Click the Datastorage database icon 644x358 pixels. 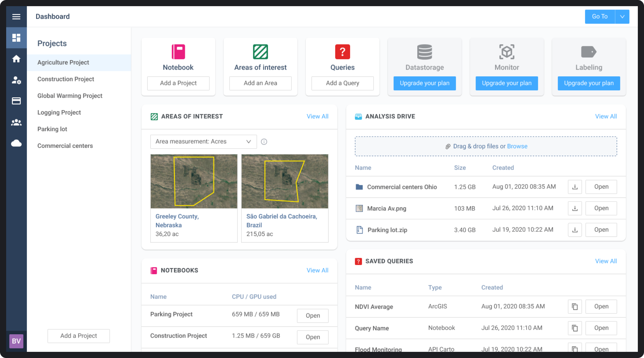424,51
